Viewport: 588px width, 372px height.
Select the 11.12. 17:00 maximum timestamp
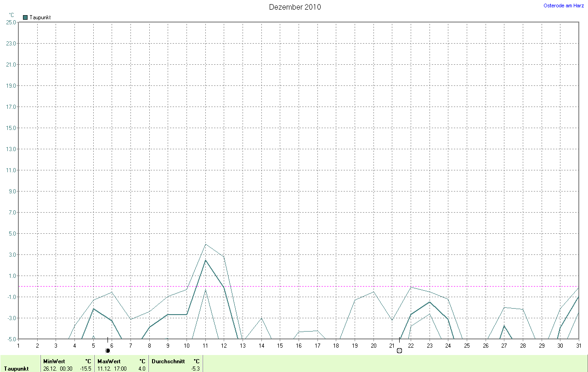click(x=112, y=368)
